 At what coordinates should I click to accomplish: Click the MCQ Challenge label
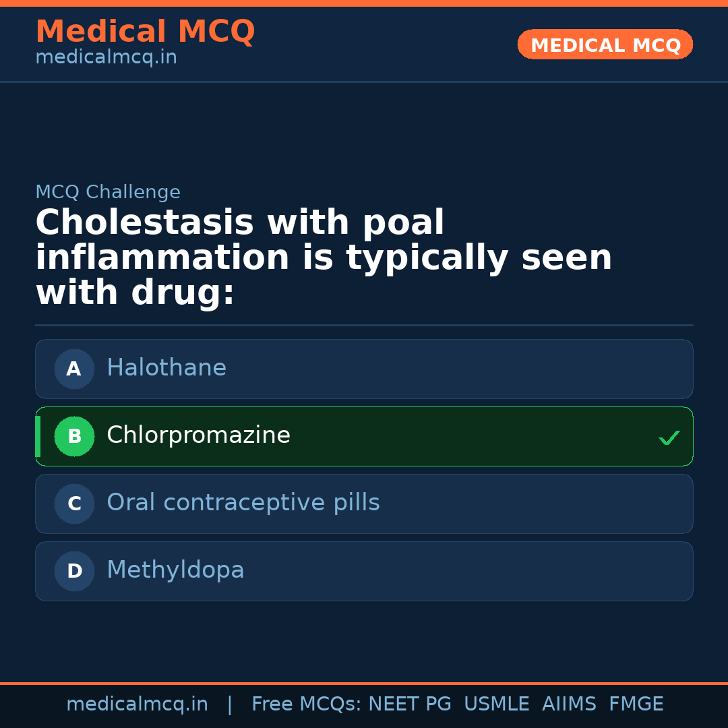tap(108, 192)
